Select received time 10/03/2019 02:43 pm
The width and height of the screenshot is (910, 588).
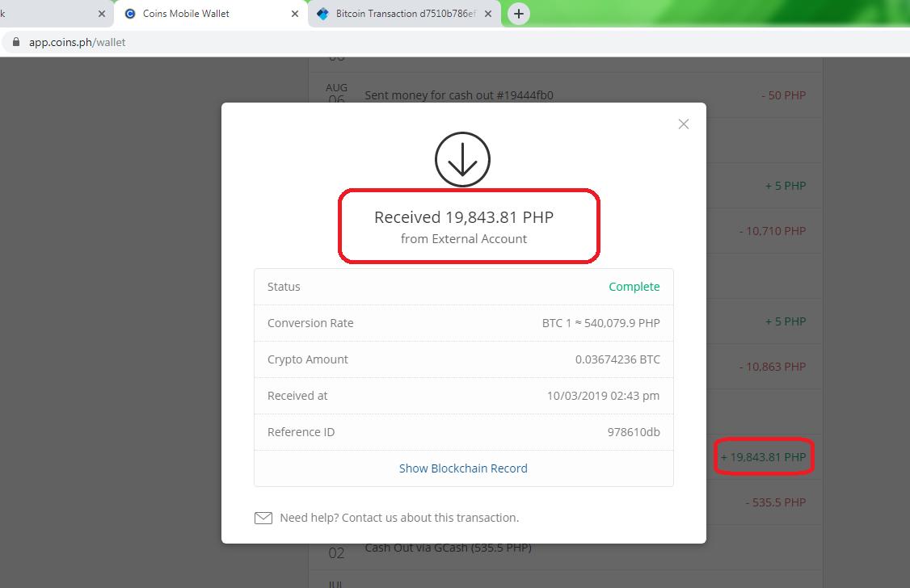[x=603, y=396]
